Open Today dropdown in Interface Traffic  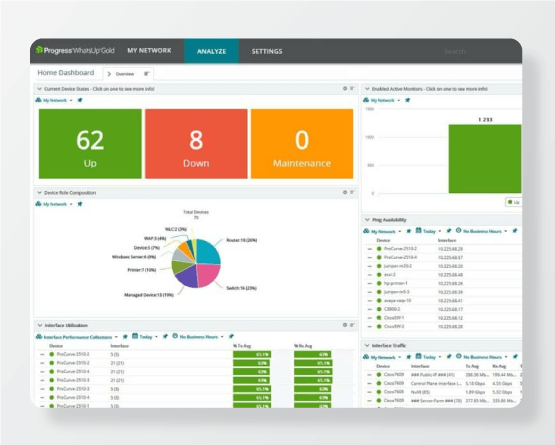click(x=428, y=357)
